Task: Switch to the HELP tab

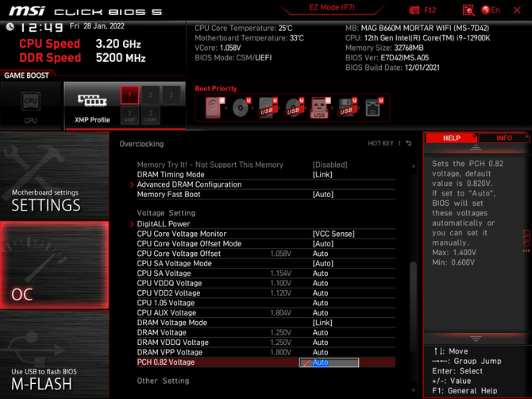Action: [x=451, y=138]
